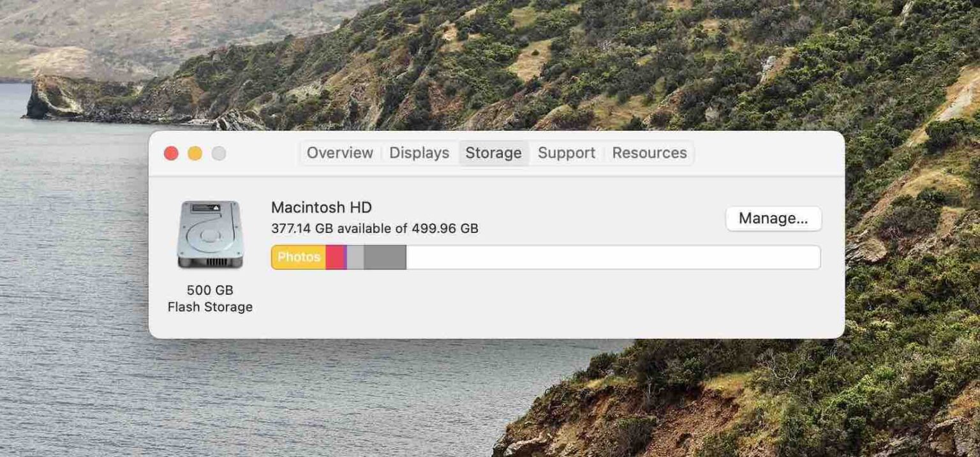Click the "377.14 GB available of 499.96 GB" text
The height and width of the screenshot is (457, 980).
click(376, 228)
